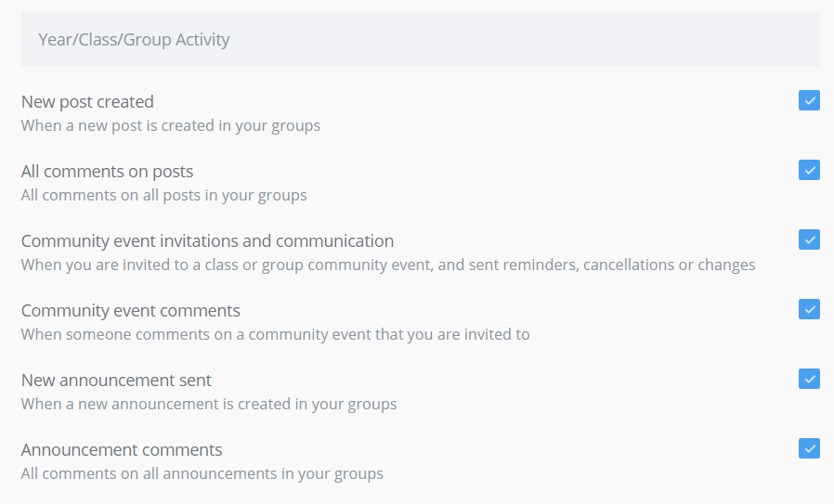
Task: Click the description mentioning reminders, cancellations or changes
Action: click(x=388, y=265)
